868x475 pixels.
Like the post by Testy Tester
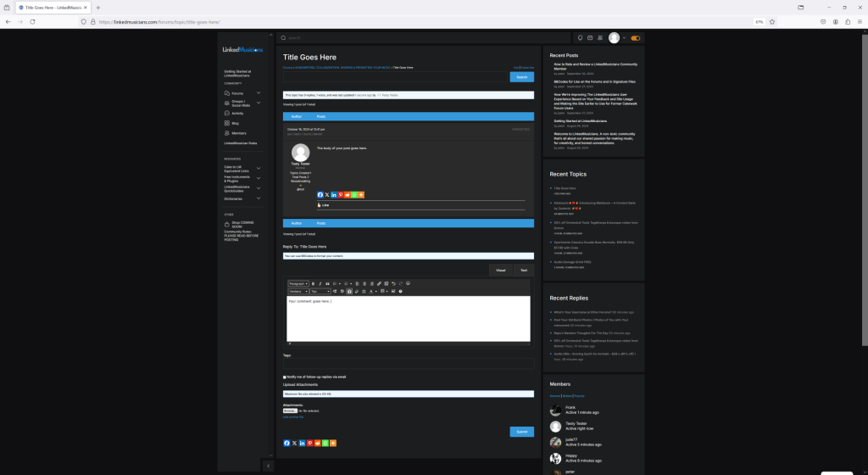point(323,204)
